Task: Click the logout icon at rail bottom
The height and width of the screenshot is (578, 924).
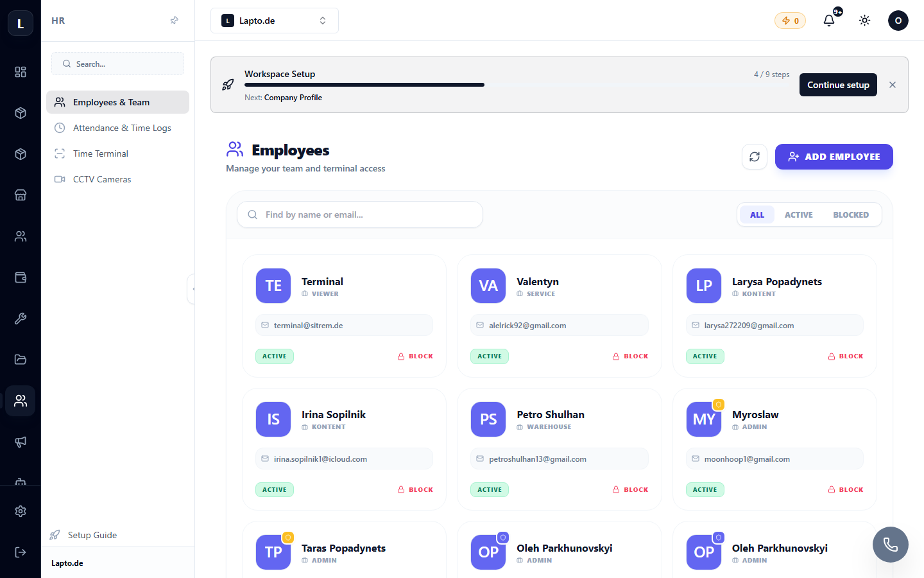Action: 21,552
